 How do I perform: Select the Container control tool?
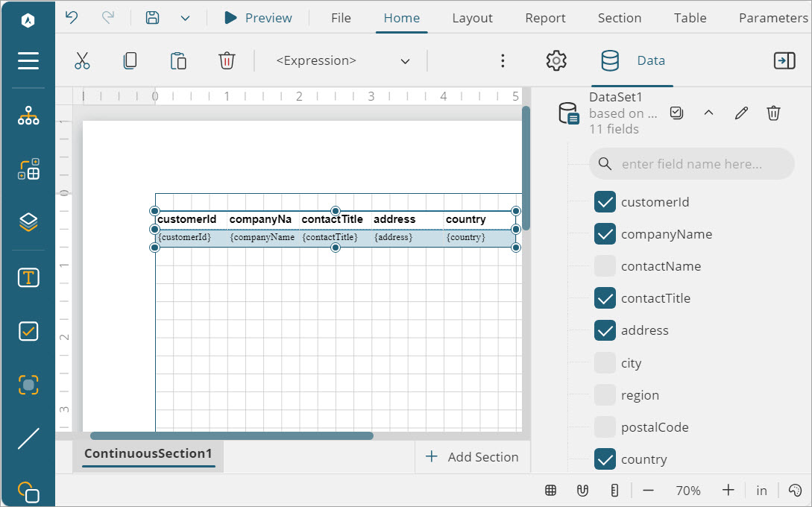coord(28,385)
